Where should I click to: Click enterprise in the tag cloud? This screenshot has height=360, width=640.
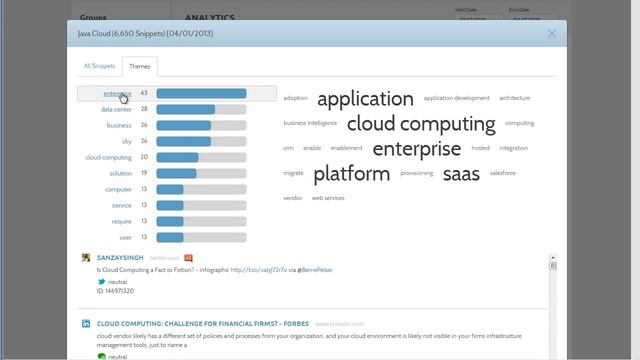point(417,149)
